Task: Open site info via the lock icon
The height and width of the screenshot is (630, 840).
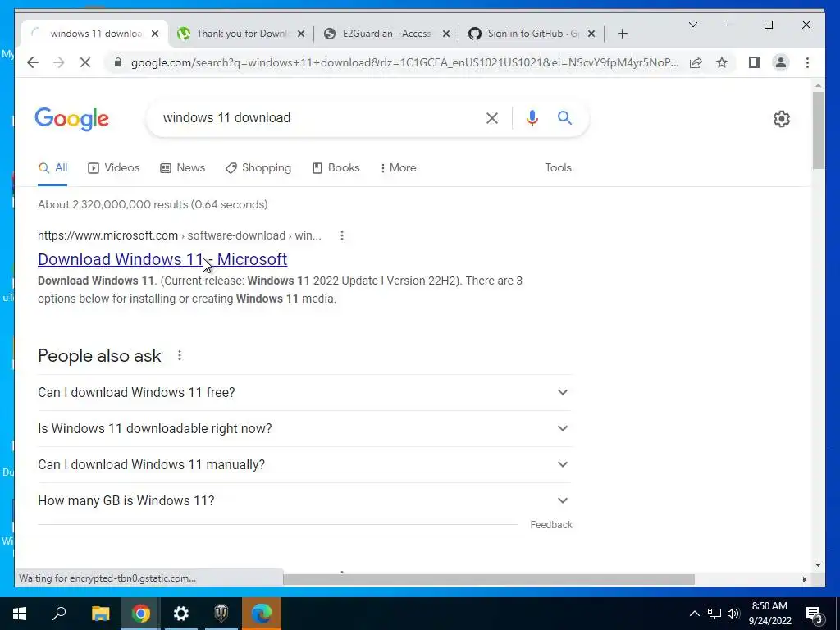Action: pyautogui.click(x=118, y=62)
